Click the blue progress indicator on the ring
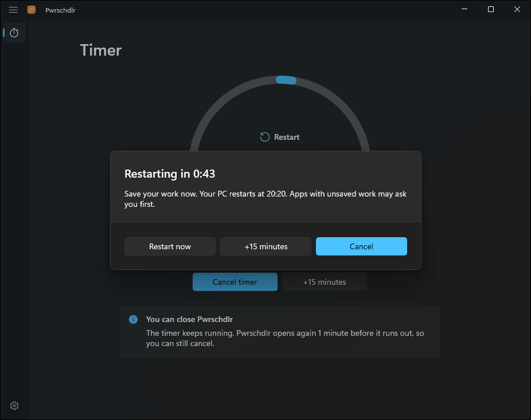This screenshot has width=531, height=420. tap(286, 80)
